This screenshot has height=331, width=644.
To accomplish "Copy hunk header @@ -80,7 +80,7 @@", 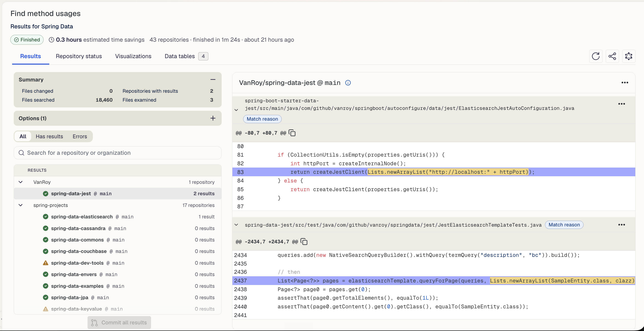I will click(292, 133).
